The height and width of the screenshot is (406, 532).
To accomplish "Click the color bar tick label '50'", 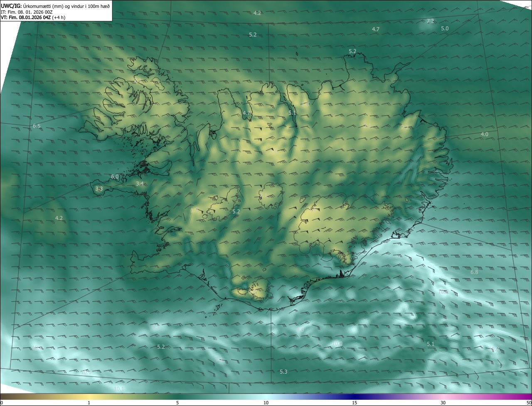I will [x=529, y=403].
